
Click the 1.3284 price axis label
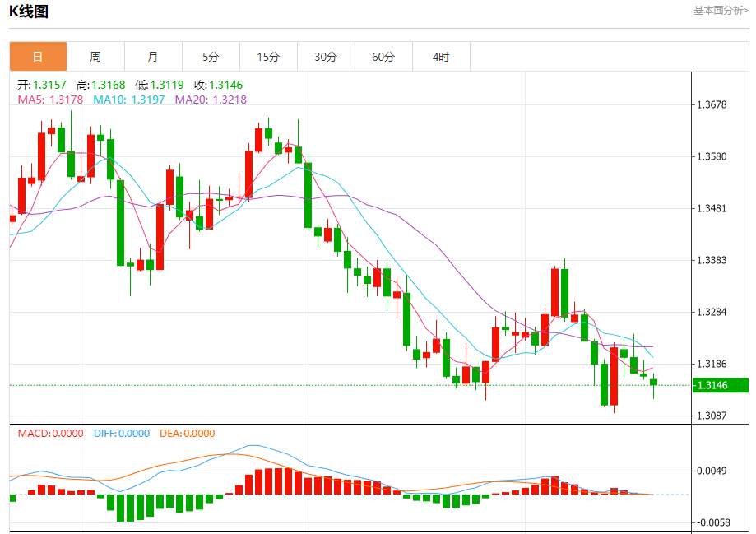[712, 312]
